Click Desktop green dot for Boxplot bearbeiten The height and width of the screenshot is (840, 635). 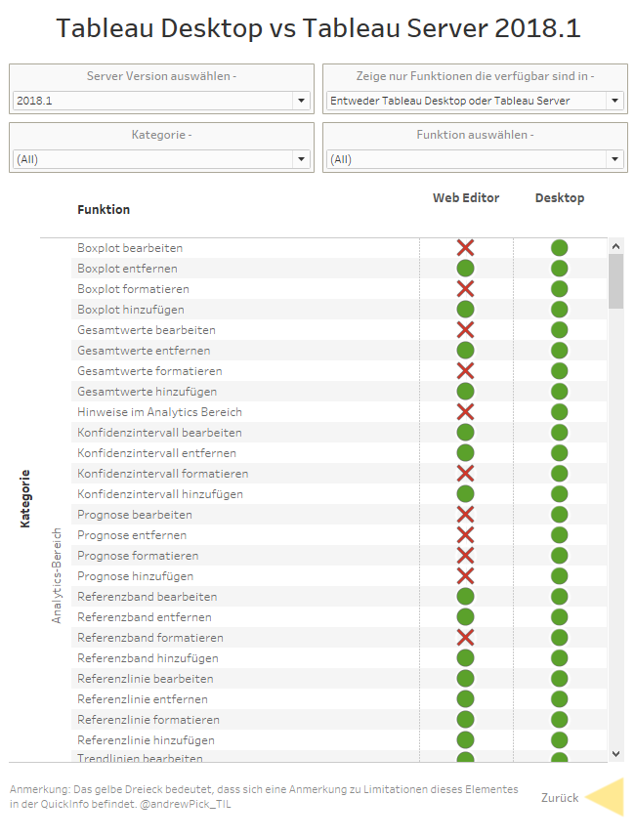[560, 248]
